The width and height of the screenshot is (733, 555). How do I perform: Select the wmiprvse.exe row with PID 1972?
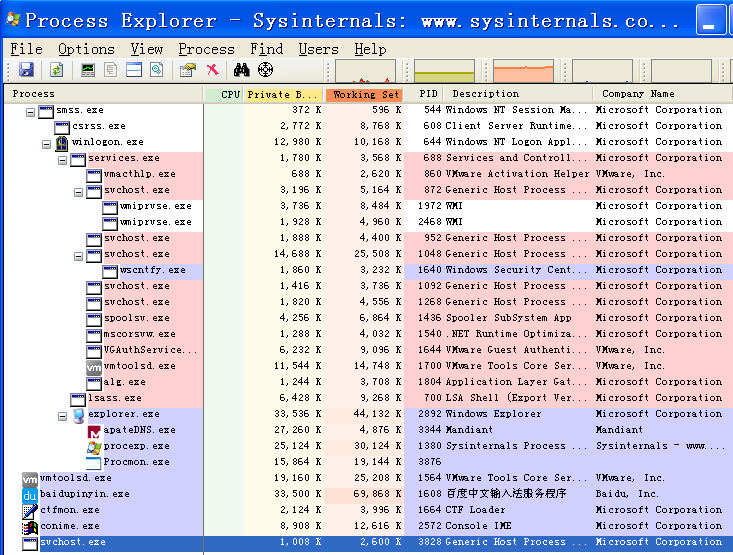[x=368, y=206]
